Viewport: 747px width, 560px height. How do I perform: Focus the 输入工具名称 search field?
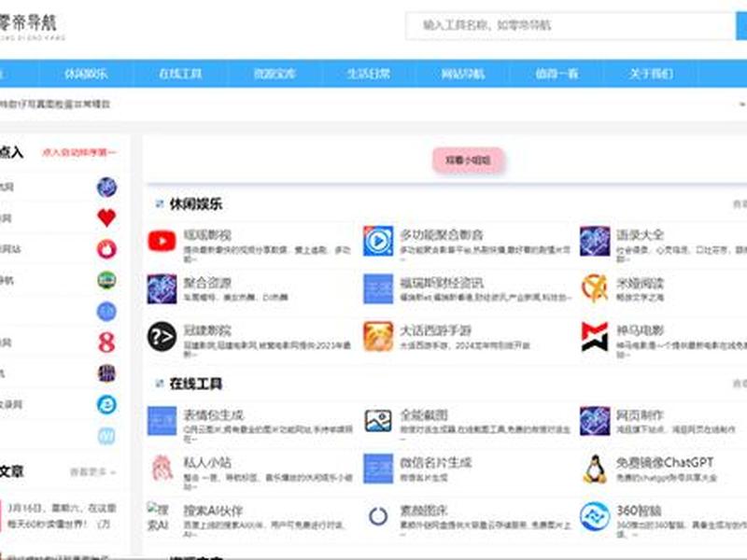click(571, 26)
